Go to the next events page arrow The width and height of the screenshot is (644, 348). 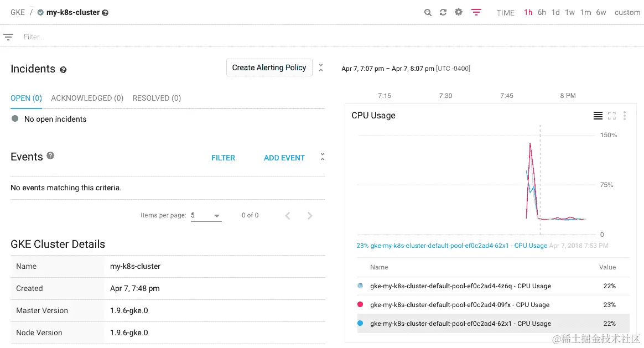[x=310, y=216]
